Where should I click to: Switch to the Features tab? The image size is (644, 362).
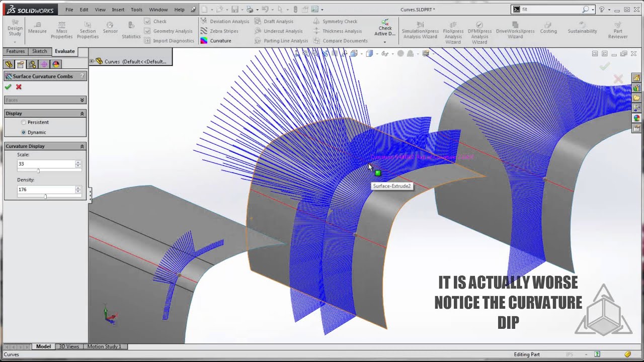click(x=15, y=51)
